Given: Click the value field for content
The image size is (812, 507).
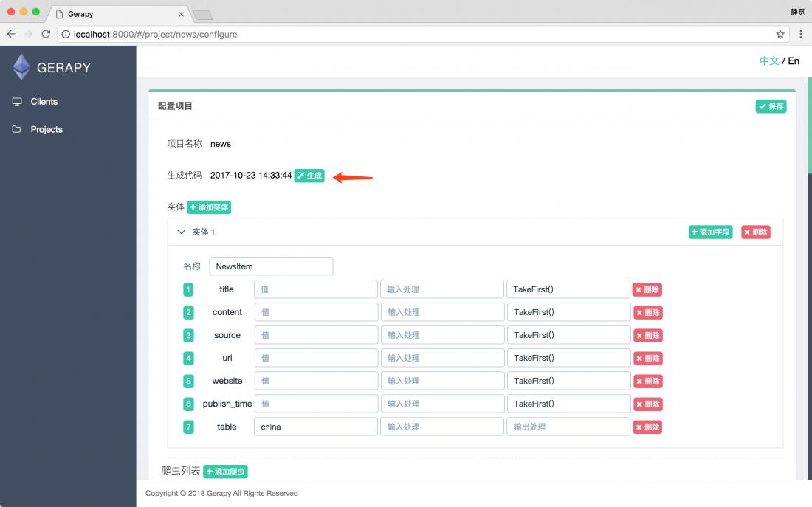Looking at the screenshot, I should pyautogui.click(x=316, y=312).
